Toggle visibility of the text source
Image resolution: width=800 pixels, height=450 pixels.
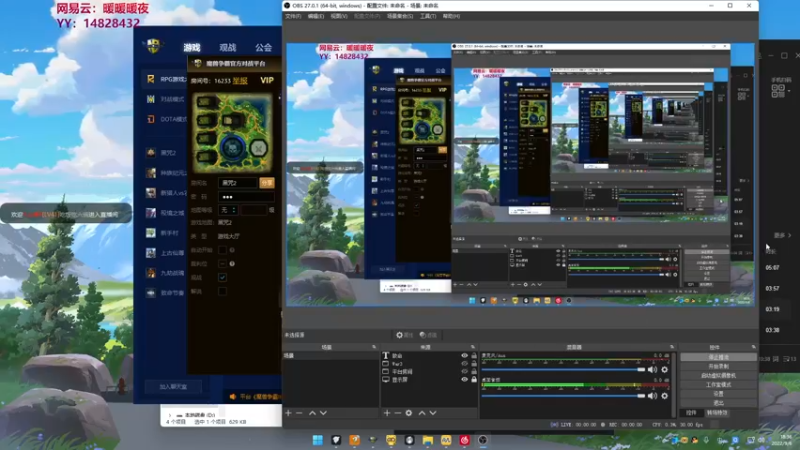[x=464, y=356]
